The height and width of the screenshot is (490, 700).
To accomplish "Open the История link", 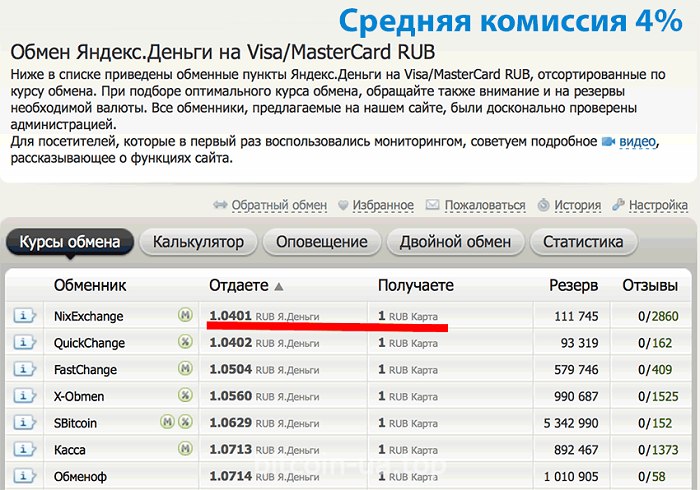I will coord(578,205).
